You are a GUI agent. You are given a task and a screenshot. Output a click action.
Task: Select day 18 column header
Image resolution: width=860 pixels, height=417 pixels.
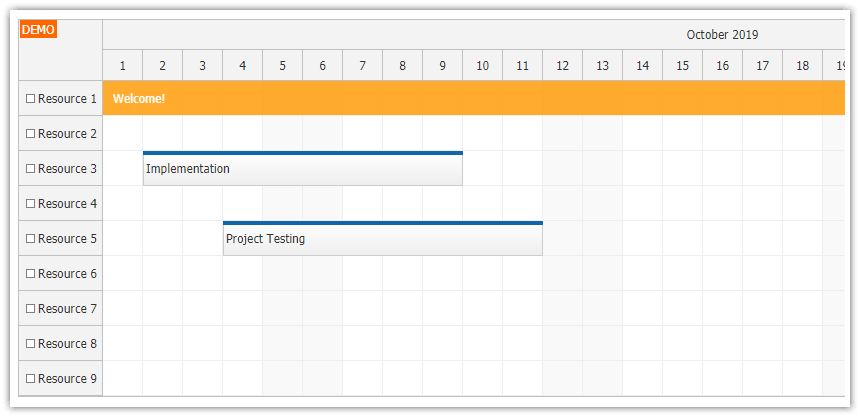802,66
